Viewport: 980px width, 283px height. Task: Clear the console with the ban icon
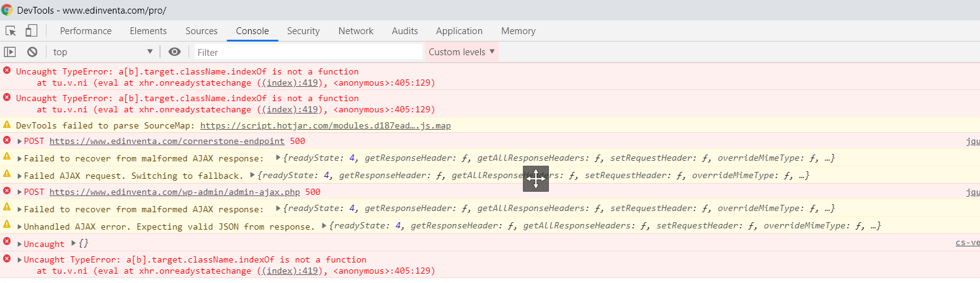coord(32,52)
